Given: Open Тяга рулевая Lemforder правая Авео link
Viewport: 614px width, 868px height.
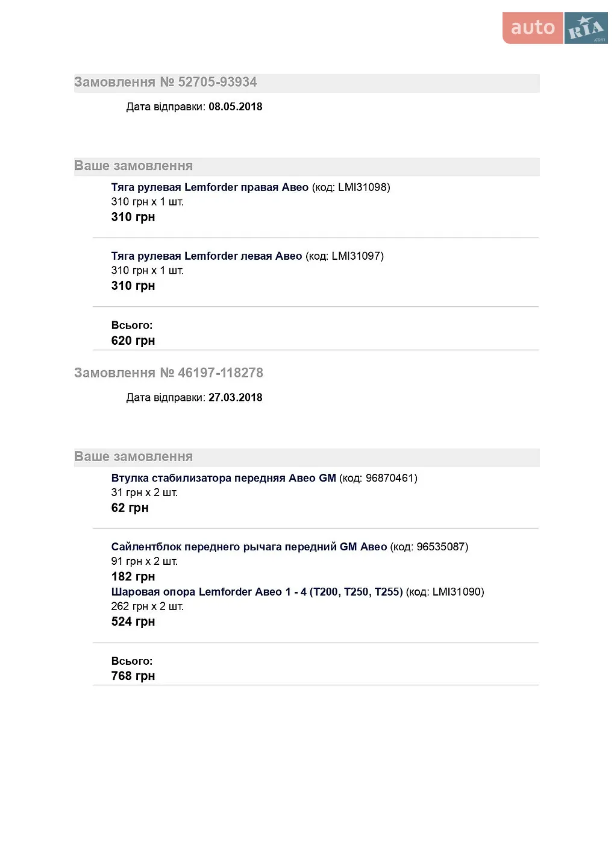Looking at the screenshot, I should [x=210, y=187].
